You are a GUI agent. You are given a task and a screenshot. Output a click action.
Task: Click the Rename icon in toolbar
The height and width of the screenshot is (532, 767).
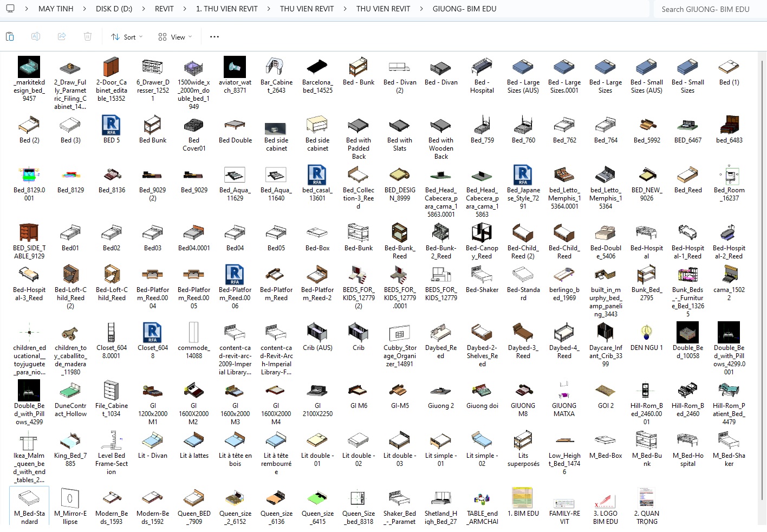coord(36,37)
